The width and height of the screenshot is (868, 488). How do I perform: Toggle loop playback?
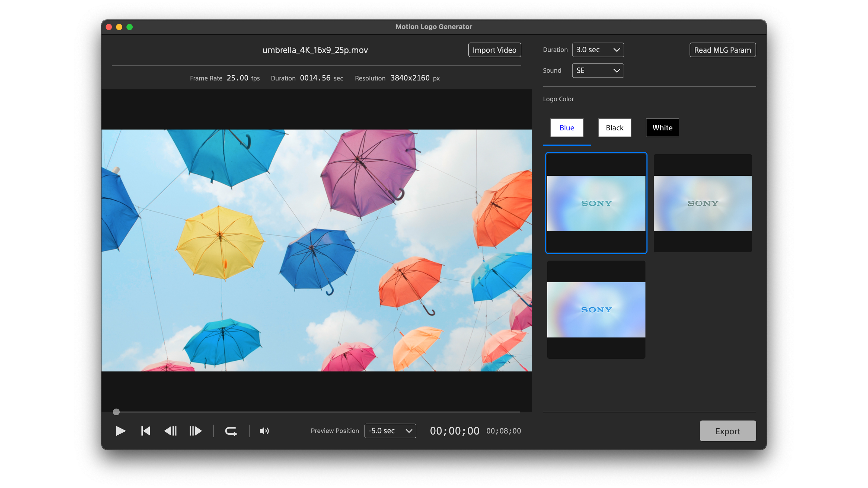pos(231,431)
